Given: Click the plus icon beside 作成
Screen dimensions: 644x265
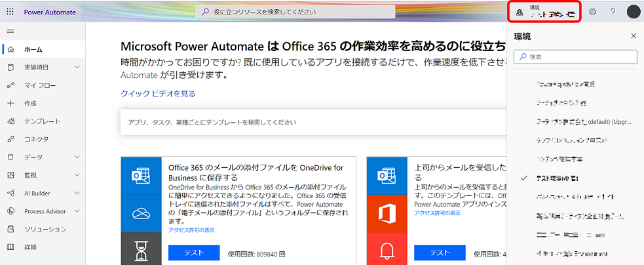Looking at the screenshot, I should point(11,103).
